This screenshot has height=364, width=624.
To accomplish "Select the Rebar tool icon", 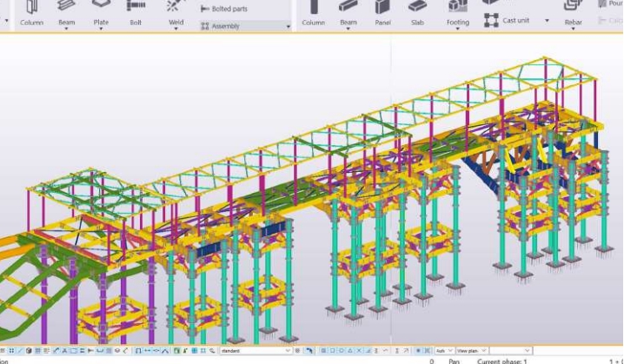I will (x=573, y=5).
